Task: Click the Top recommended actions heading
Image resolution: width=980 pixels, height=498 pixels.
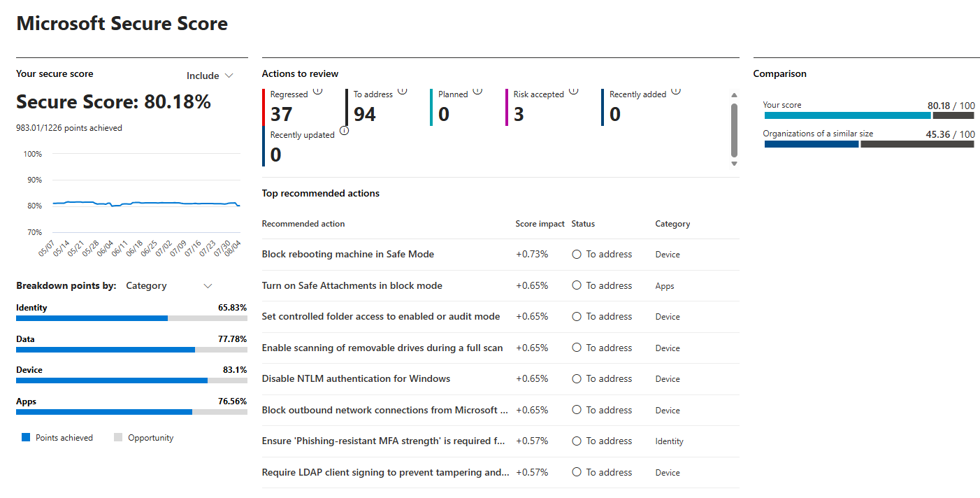Action: point(321,194)
